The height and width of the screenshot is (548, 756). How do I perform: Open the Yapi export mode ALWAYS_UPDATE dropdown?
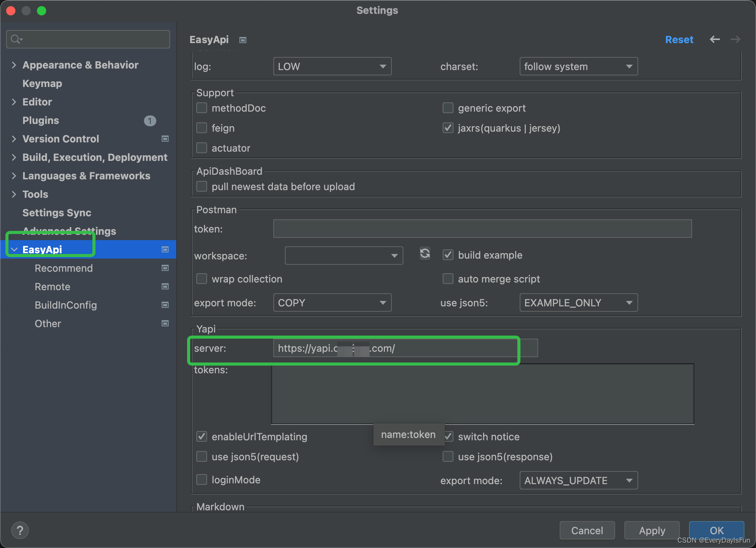click(578, 481)
